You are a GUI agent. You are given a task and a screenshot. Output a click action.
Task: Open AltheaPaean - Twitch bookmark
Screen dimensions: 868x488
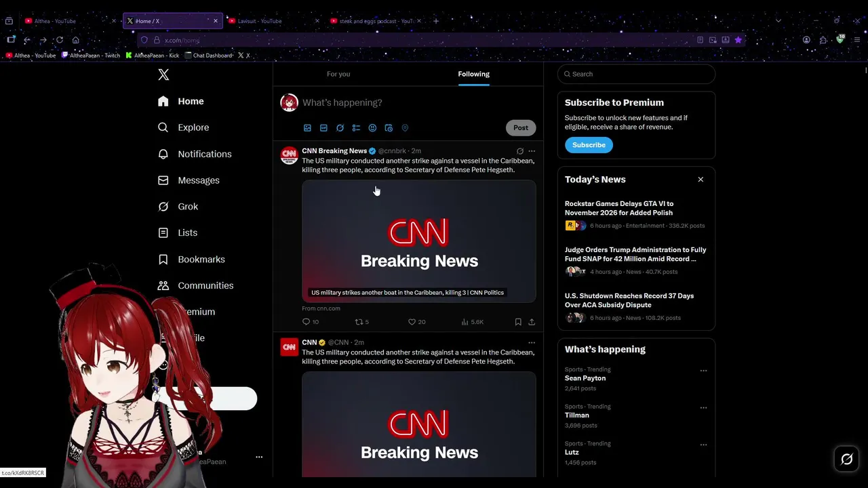tap(91, 56)
